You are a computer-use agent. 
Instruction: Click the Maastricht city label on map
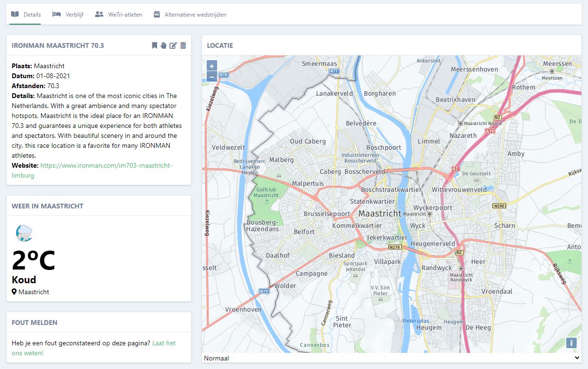pos(379,214)
